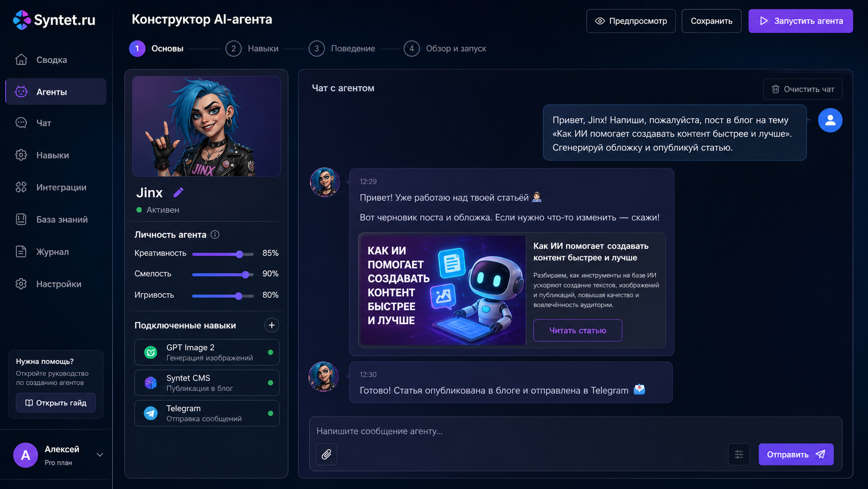This screenshot has width=868, height=489.
Task: Click the 12:29 timestamp
Action: point(368,182)
